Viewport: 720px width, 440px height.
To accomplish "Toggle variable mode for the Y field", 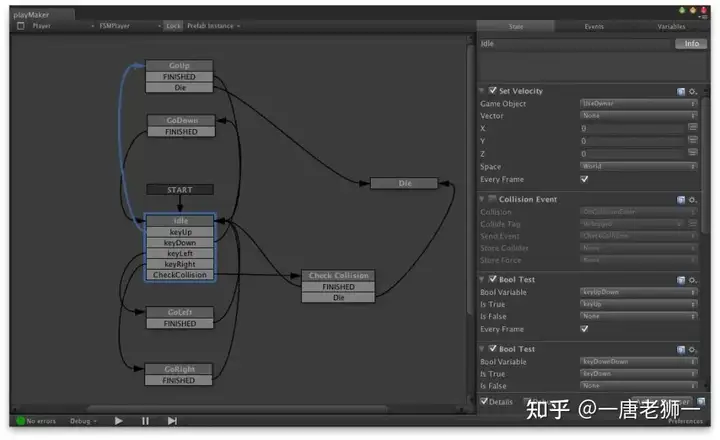I will [x=692, y=140].
